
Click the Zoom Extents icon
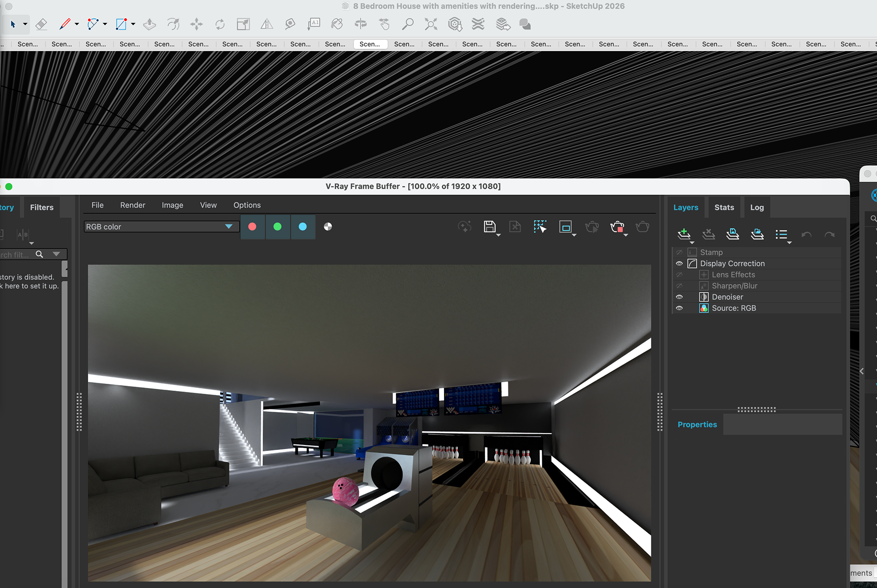click(x=431, y=24)
